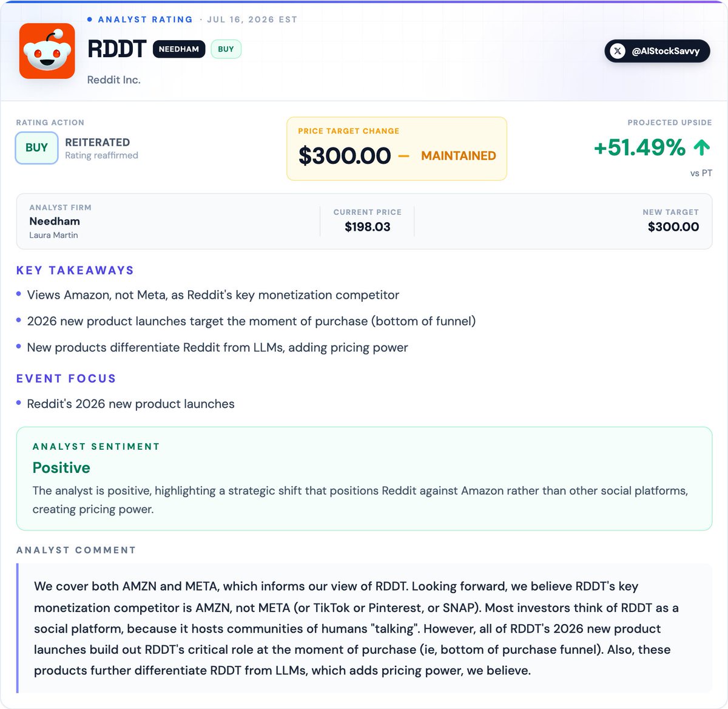Click the KEY TAKEAWAYS section header
The image size is (728, 709).
tap(75, 270)
